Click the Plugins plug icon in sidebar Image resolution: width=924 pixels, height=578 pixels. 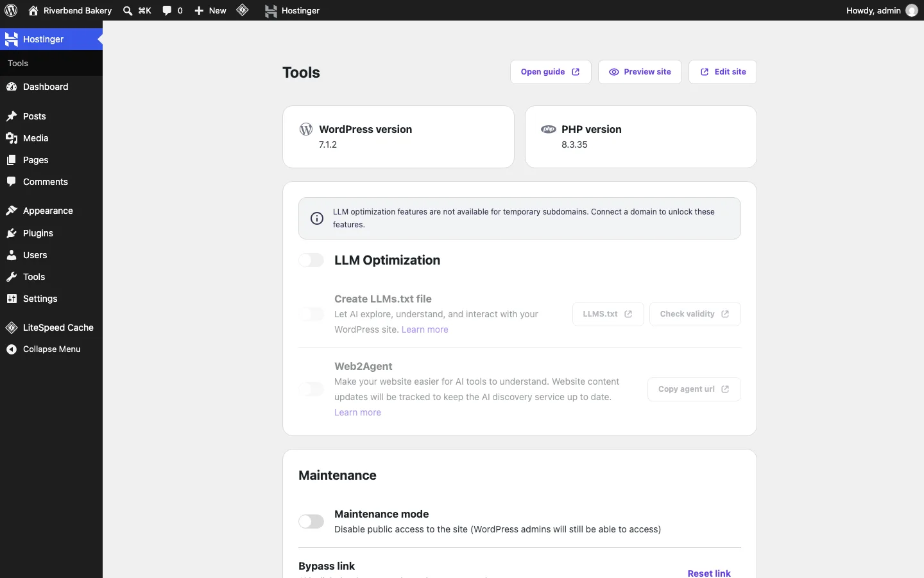(12, 233)
